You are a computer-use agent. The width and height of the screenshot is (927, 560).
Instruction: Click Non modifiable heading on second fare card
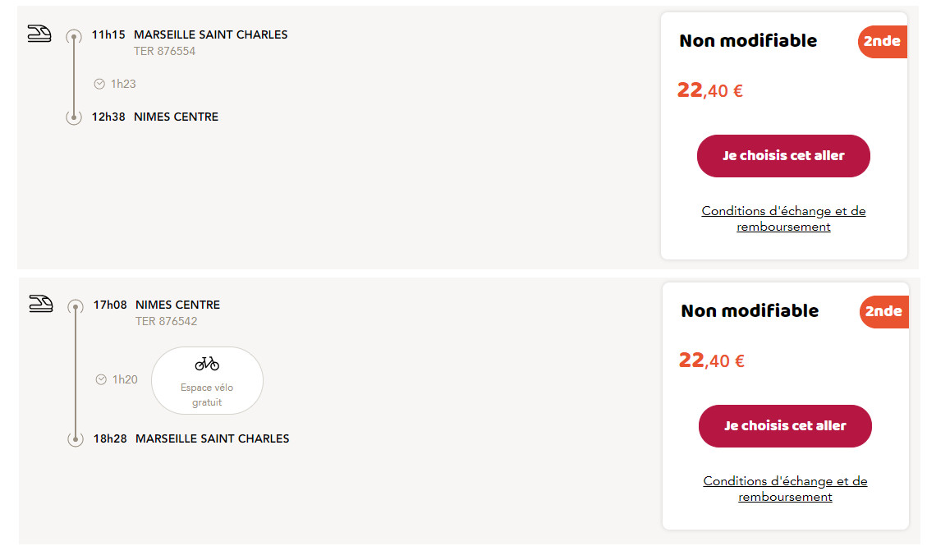[750, 311]
